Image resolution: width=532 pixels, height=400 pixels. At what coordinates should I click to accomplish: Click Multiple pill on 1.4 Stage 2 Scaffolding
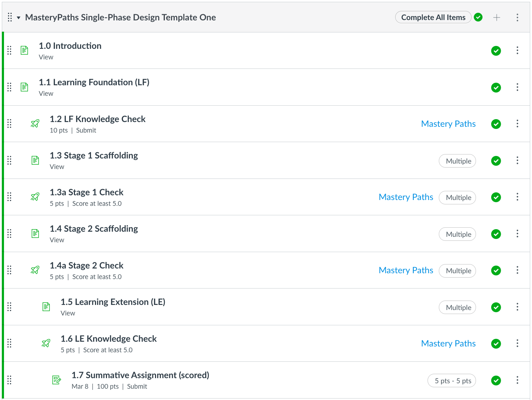tap(457, 234)
